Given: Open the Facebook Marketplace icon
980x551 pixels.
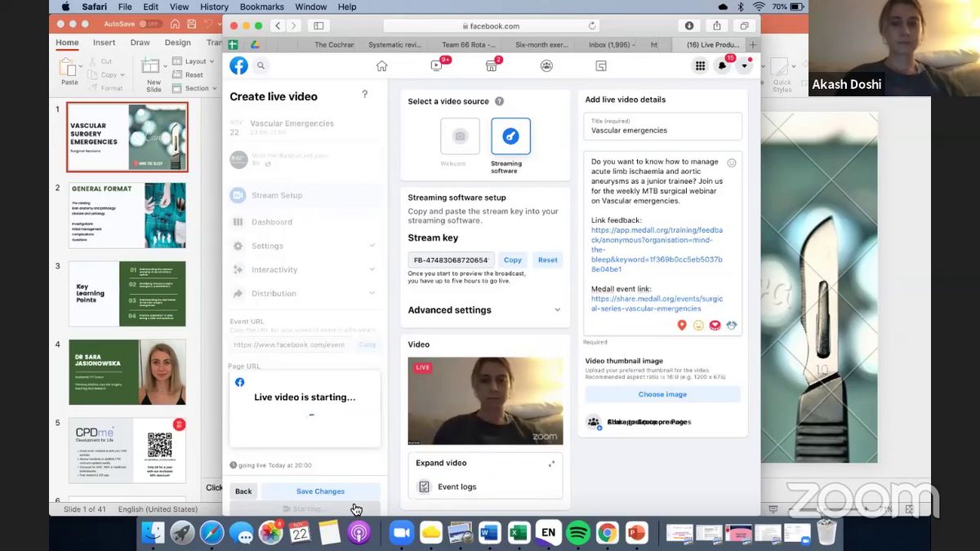Looking at the screenshot, I should [x=492, y=66].
